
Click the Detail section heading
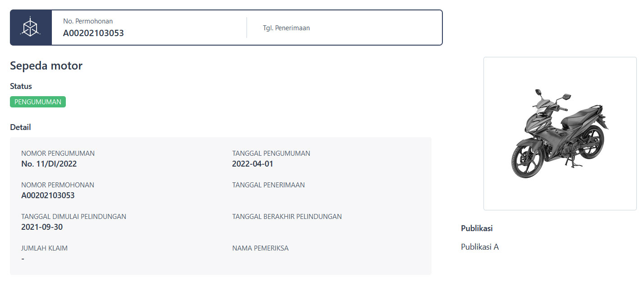(20, 127)
